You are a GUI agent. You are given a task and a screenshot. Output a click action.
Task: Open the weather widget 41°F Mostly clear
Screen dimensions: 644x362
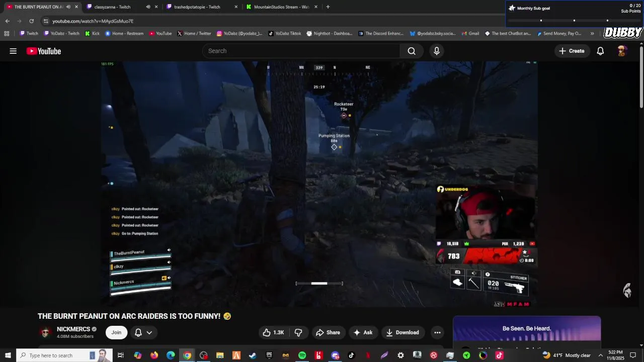pos(567,355)
